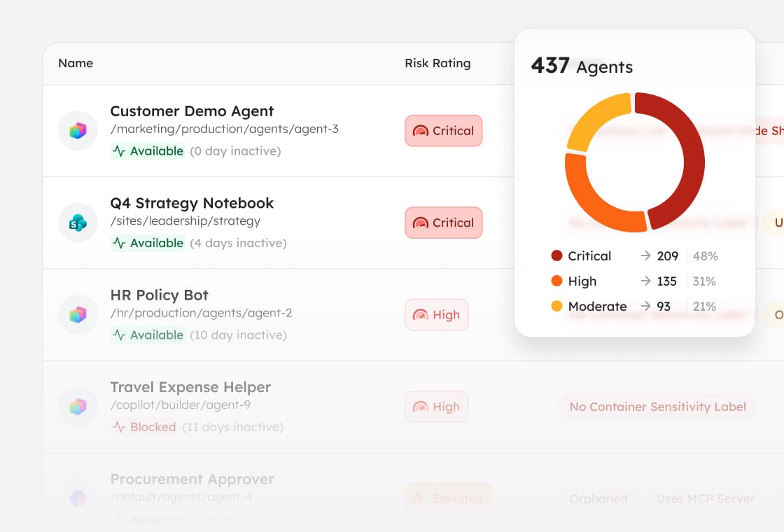Image resolution: width=784 pixels, height=532 pixels.
Task: Open the Customer Demo Agent name
Action: (x=192, y=111)
